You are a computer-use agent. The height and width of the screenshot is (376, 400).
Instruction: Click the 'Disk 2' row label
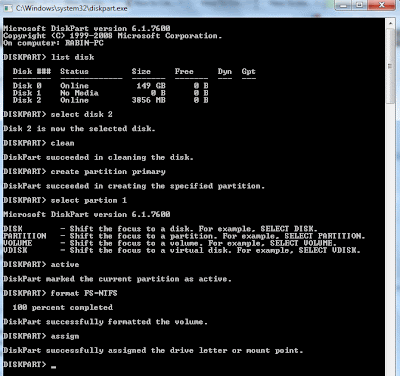pyautogui.click(x=27, y=100)
